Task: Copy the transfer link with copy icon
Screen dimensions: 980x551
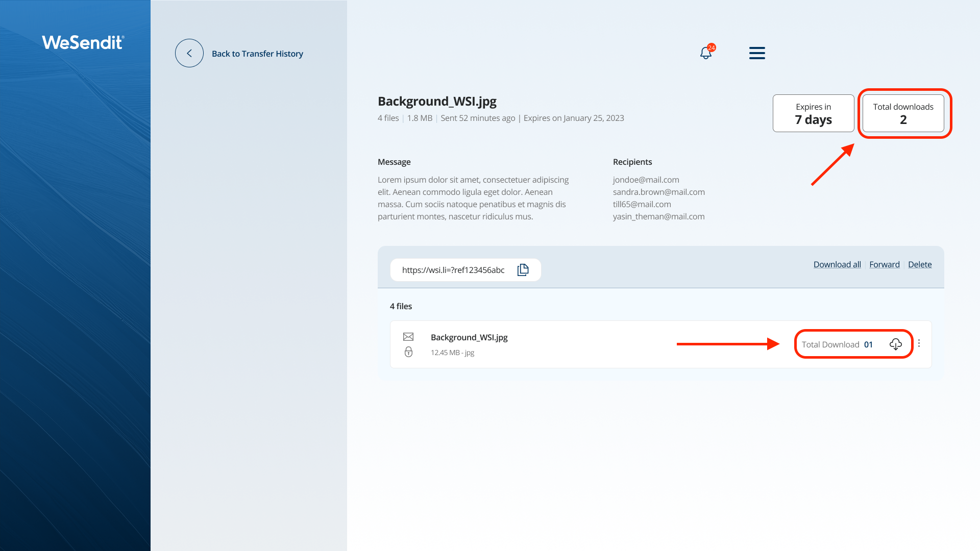Action: (x=523, y=270)
